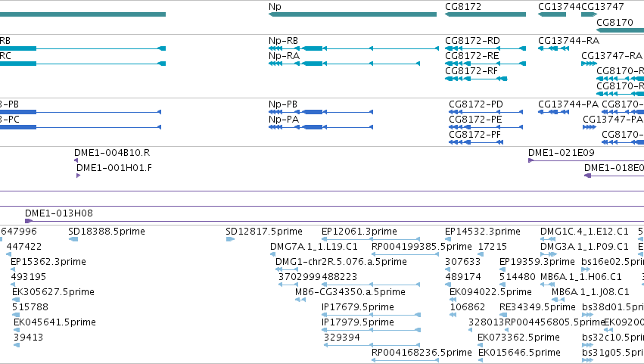Viewport: 644px width, 364px height.
Task: Click insertion EK015646.5prime
Action: click(x=519, y=353)
